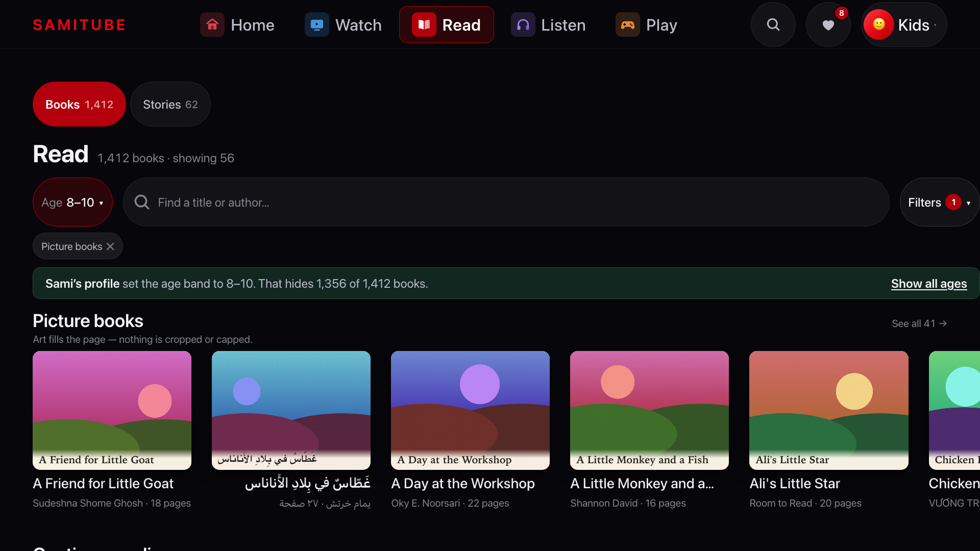This screenshot has height=551, width=980.
Task: Switch to the Stories 62 pill
Action: 170,104
